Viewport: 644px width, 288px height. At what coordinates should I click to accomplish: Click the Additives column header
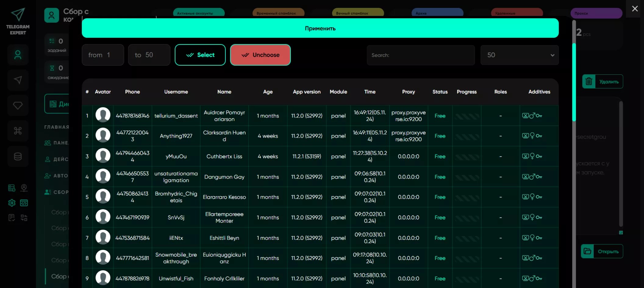pos(539,92)
